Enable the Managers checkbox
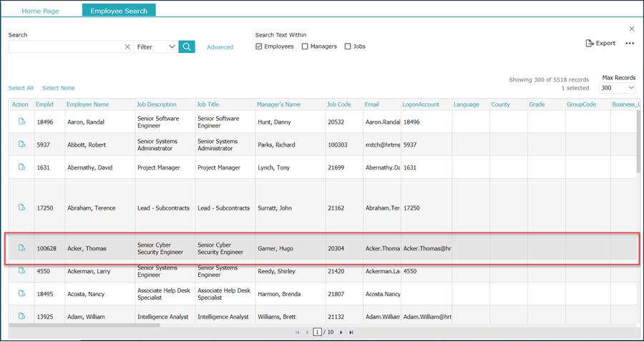The image size is (644, 342). coord(305,47)
